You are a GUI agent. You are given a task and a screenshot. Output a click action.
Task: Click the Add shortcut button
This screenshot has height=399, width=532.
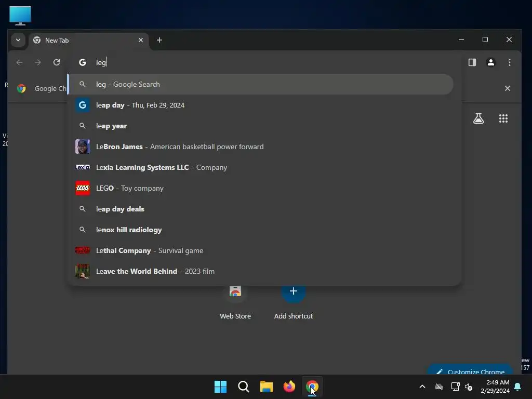tap(294, 302)
